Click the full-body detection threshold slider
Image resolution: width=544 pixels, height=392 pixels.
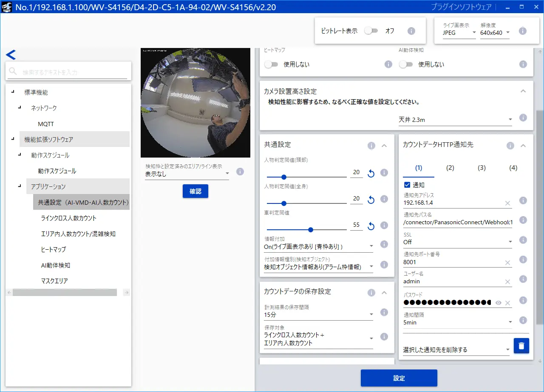(307, 203)
